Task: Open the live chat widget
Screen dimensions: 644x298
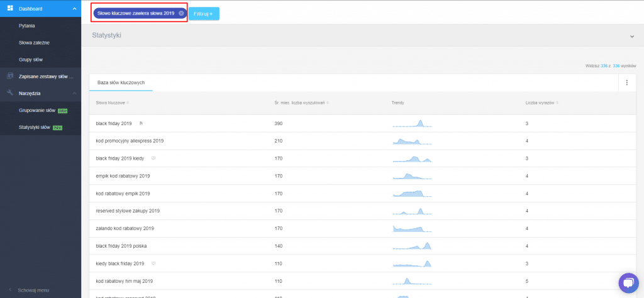Action: (628, 282)
